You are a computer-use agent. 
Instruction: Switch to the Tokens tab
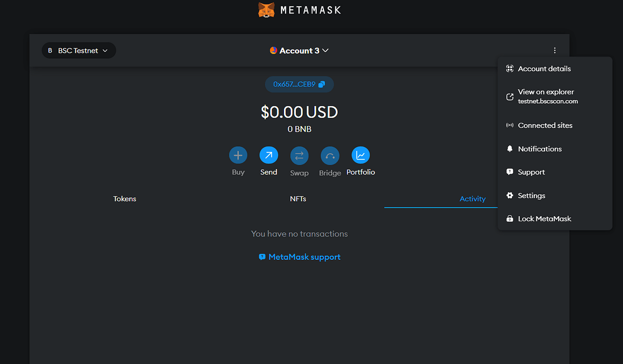tap(125, 199)
